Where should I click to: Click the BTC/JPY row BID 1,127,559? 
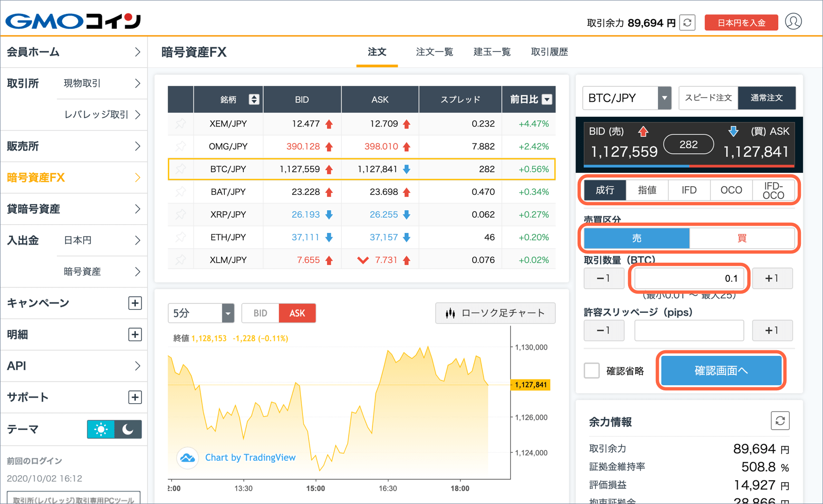click(x=300, y=169)
